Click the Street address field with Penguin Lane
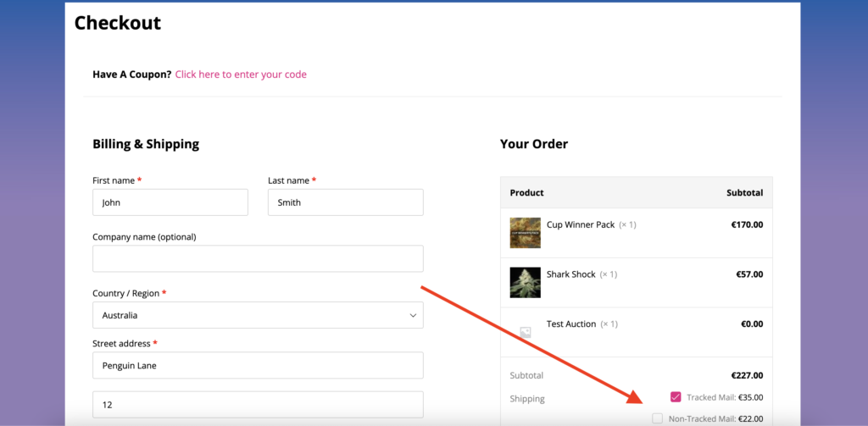Image resolution: width=868 pixels, height=426 pixels. pos(257,366)
